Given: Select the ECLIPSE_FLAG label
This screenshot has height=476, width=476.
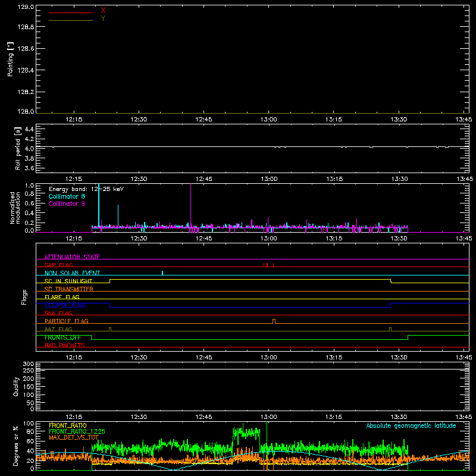Looking at the screenshot, I should coord(65,305).
